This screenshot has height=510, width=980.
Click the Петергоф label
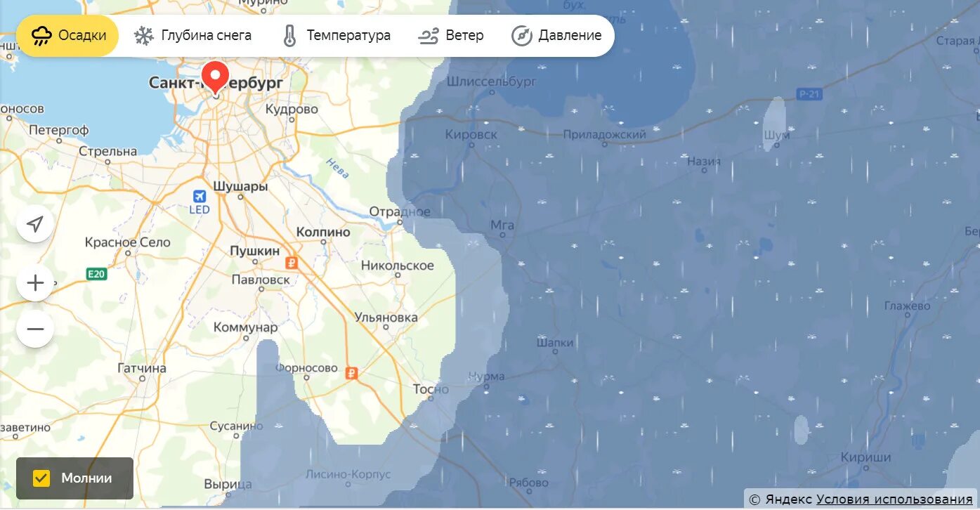tap(58, 130)
